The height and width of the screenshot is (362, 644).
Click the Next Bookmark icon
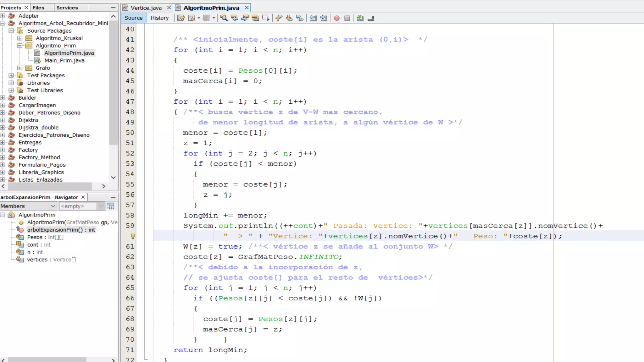(289, 18)
